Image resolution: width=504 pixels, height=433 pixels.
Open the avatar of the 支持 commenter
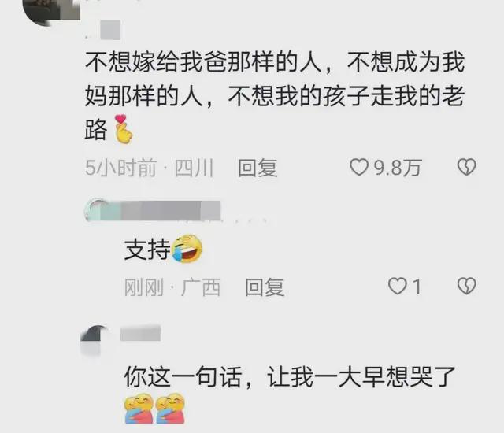pyautogui.click(x=96, y=210)
